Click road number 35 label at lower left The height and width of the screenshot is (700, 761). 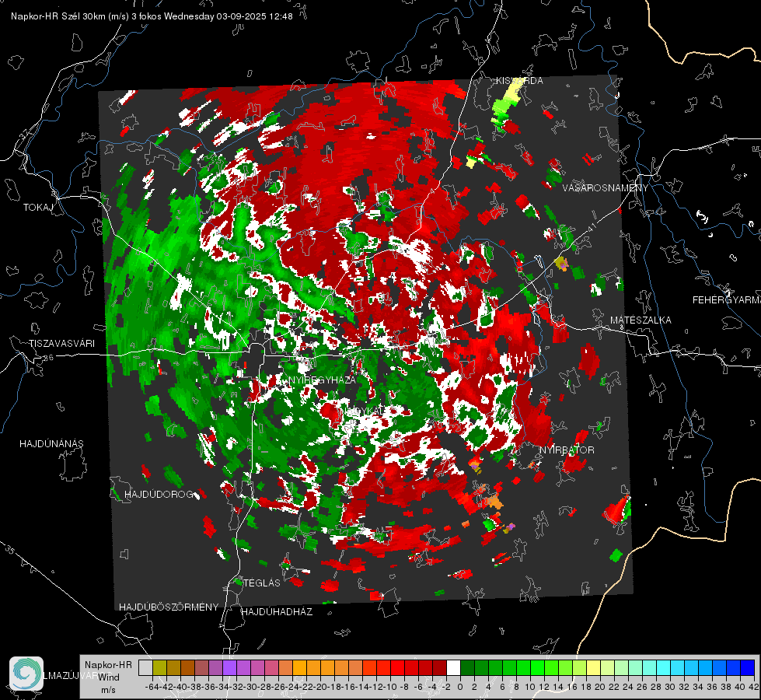[x=9, y=550]
